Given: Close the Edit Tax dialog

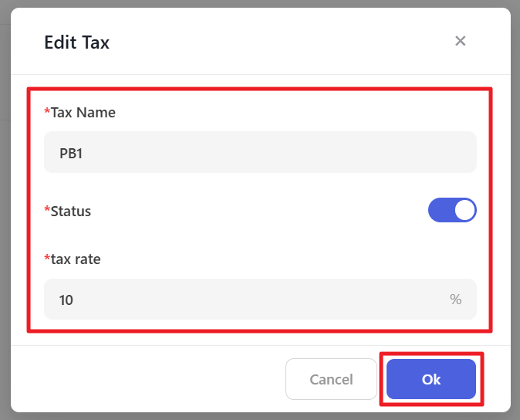Looking at the screenshot, I should point(461,41).
